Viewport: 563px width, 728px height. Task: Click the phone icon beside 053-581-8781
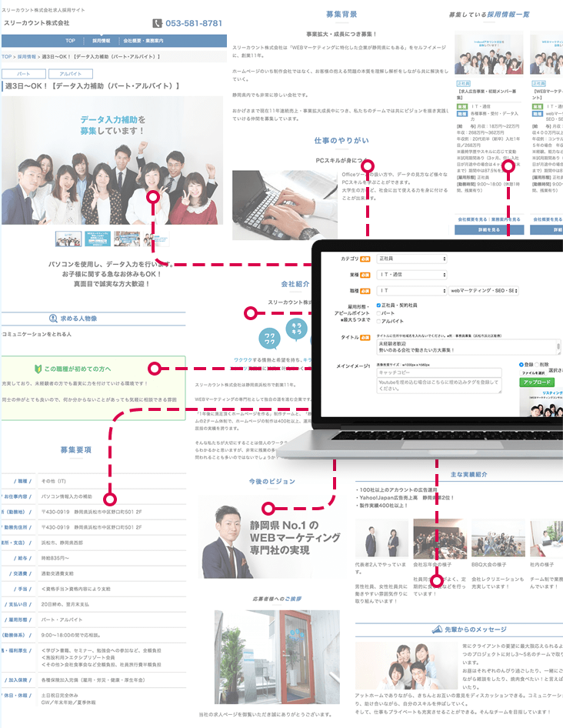tap(158, 24)
